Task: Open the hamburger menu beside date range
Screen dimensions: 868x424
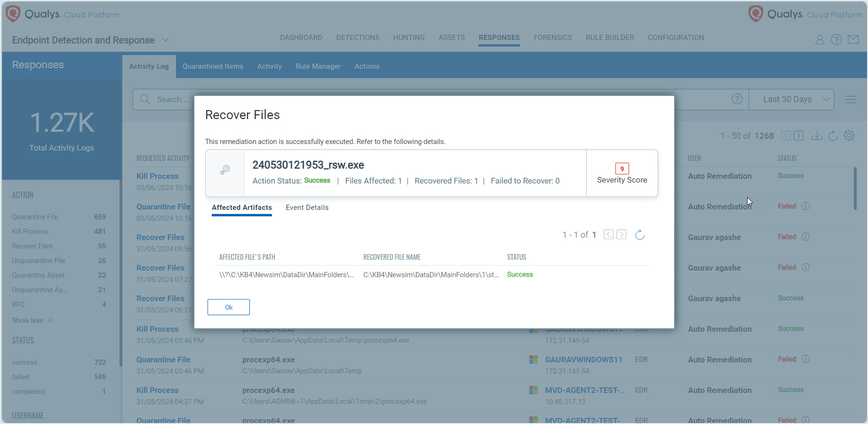Action: [x=850, y=99]
